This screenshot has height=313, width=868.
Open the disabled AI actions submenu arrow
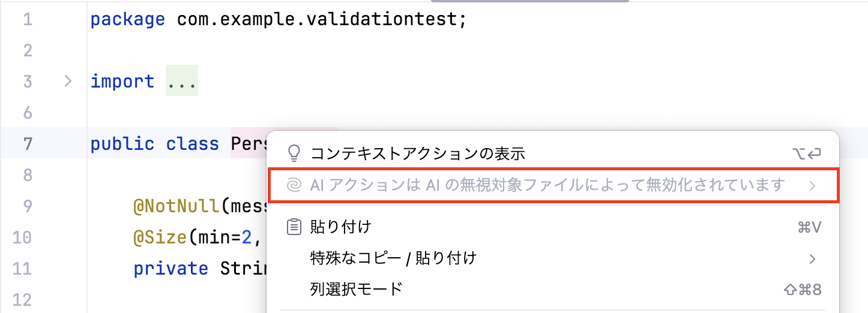point(812,186)
